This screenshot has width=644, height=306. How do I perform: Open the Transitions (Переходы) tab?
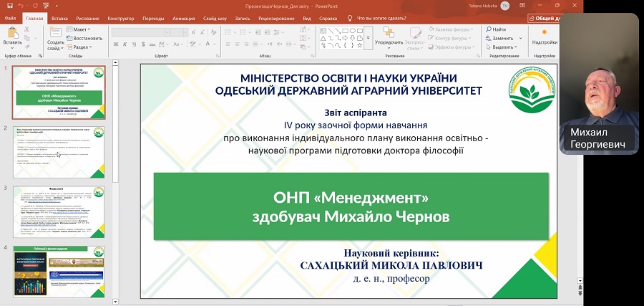pyautogui.click(x=151, y=17)
